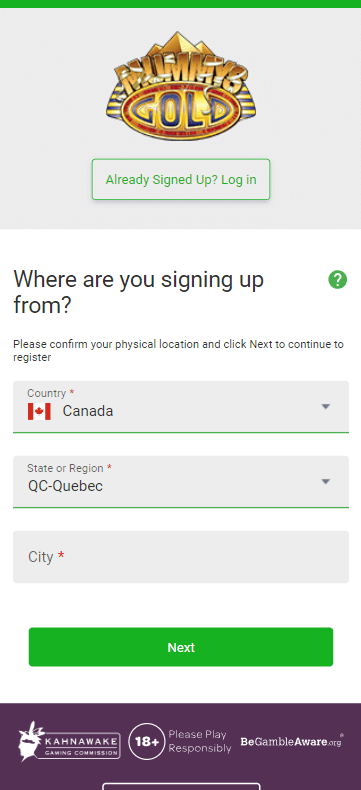Viewport: 361px width, 790px height.
Task: Click the white outlined button in the footer
Action: 181,786
